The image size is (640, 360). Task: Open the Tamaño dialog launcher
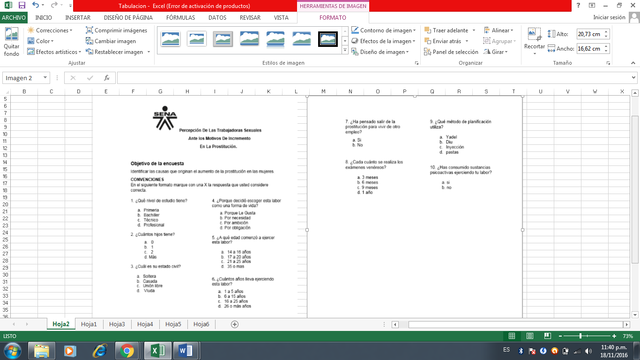click(x=608, y=63)
